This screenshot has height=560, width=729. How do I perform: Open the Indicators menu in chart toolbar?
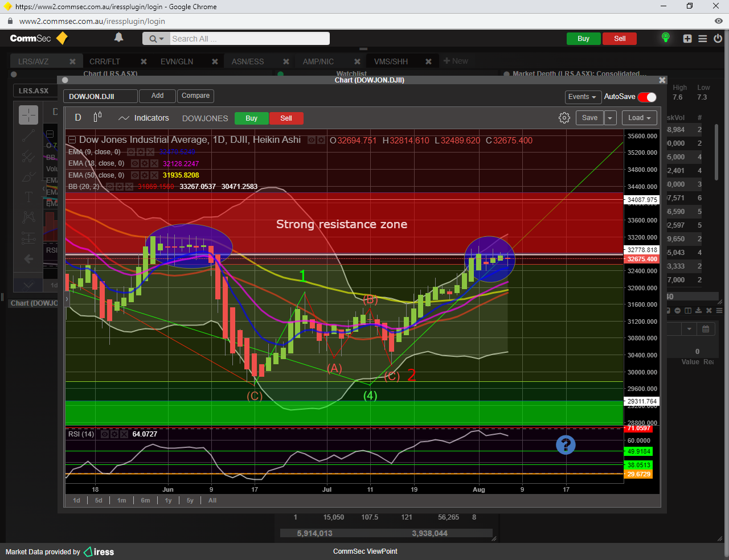tap(144, 118)
